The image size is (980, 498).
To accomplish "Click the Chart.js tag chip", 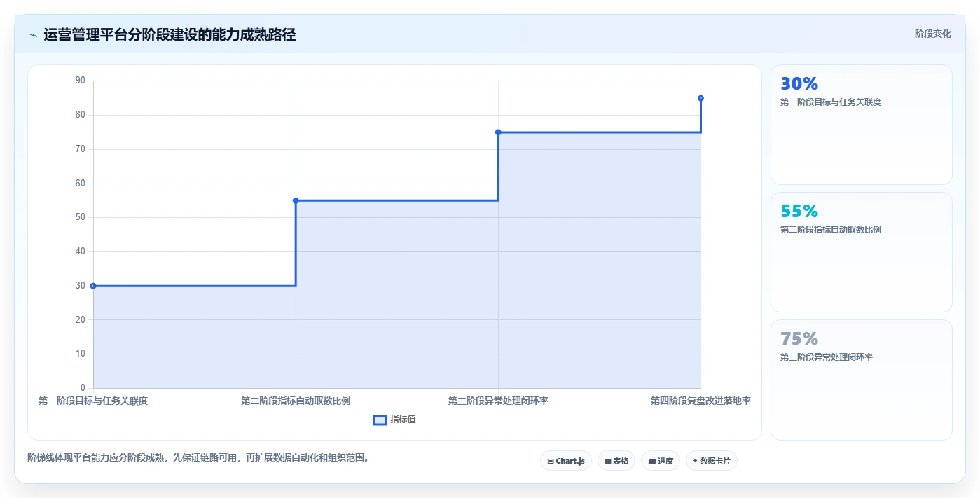I will pyautogui.click(x=566, y=461).
